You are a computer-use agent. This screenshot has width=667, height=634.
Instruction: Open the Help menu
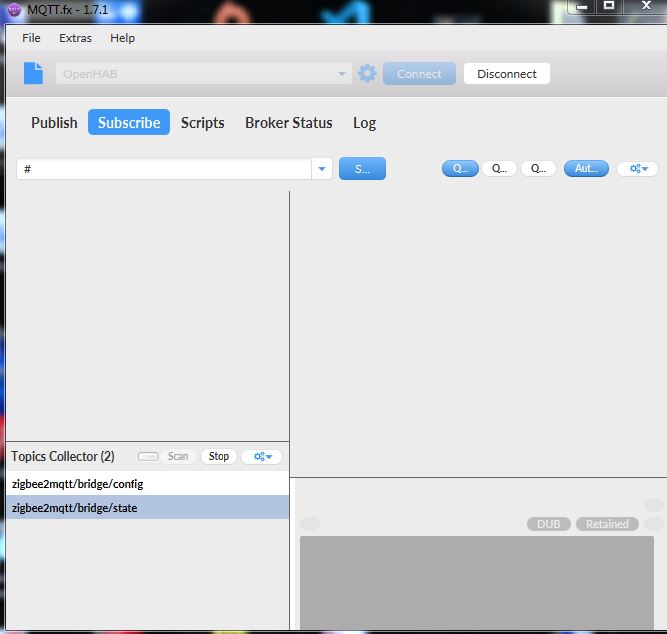tap(123, 38)
